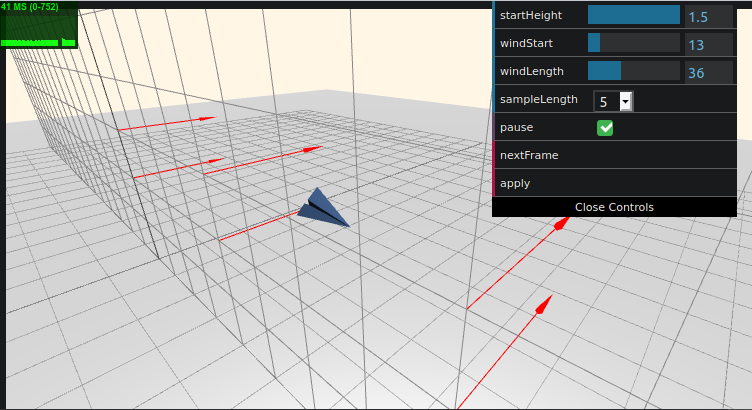Open the sampleLength dropdown
Screen dimensions: 752x410
(x=613, y=101)
